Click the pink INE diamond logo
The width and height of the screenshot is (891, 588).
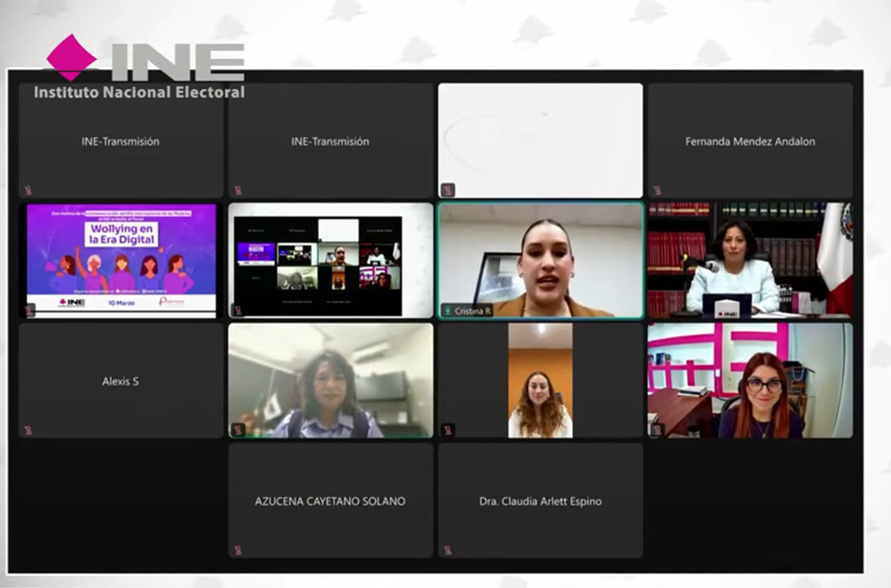[x=71, y=58]
